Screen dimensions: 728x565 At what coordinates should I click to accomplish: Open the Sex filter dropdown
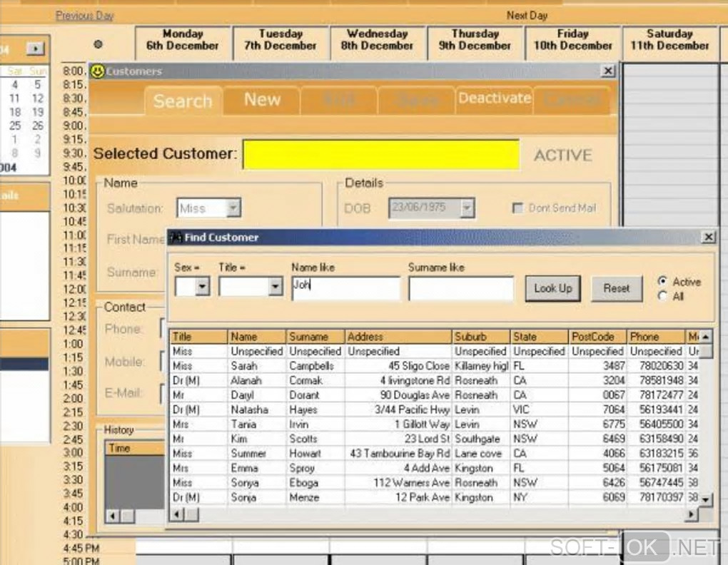pyautogui.click(x=203, y=287)
